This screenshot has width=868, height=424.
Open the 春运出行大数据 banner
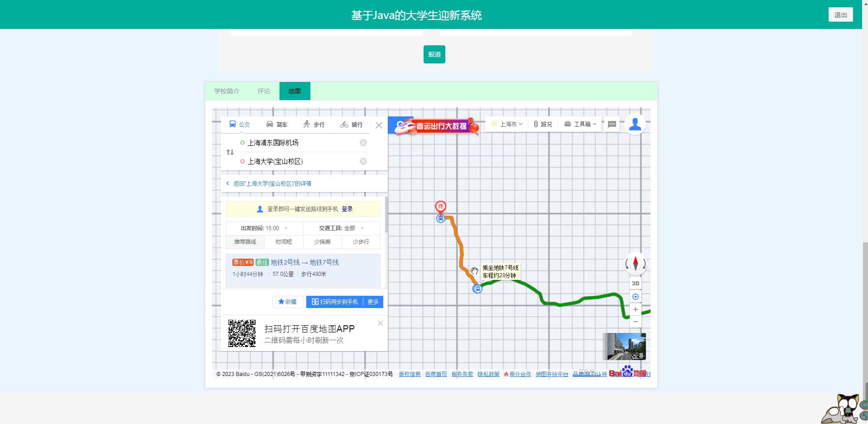pyautogui.click(x=436, y=126)
